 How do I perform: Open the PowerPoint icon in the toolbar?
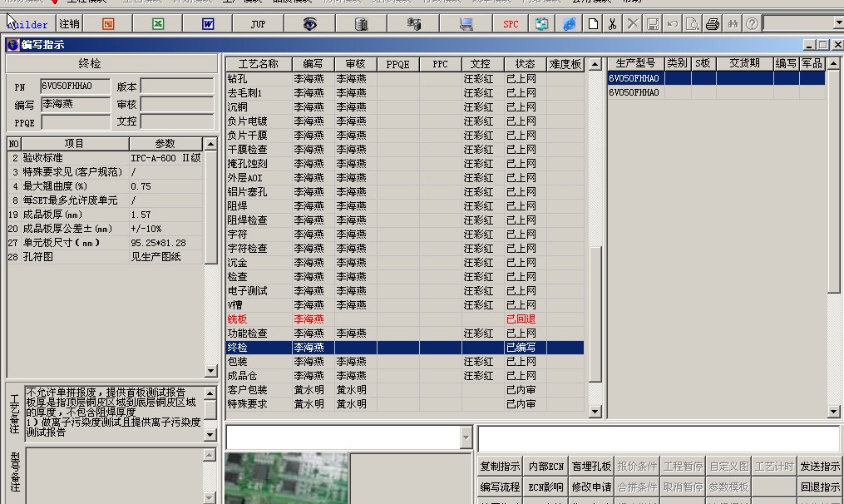[x=108, y=23]
